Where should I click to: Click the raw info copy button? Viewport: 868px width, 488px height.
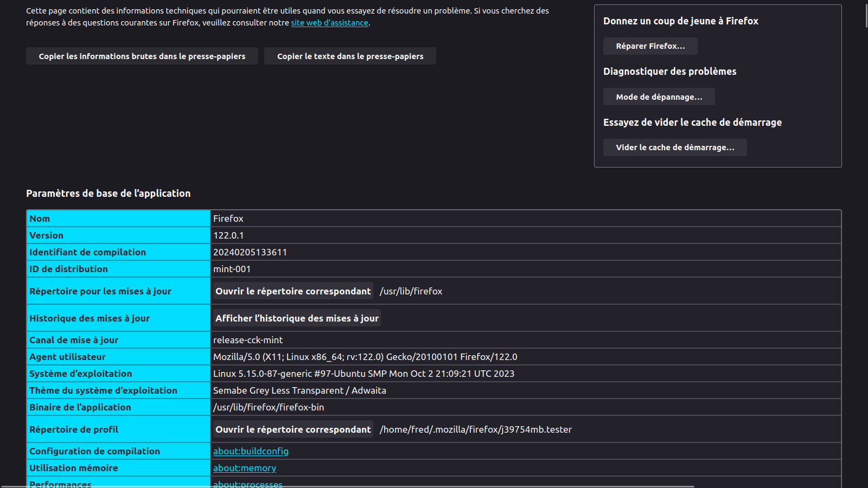tap(142, 56)
